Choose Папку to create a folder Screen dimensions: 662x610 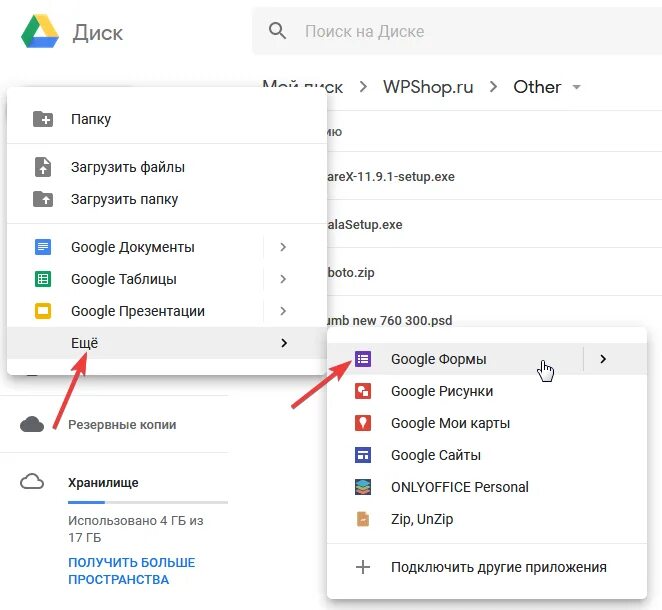click(167, 119)
